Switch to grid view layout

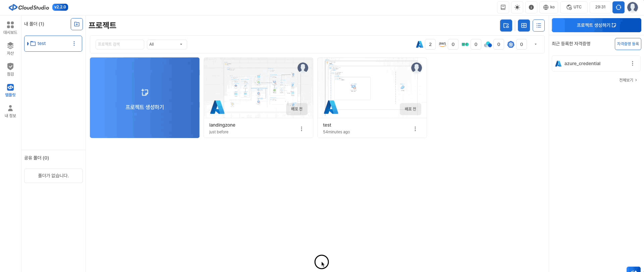click(x=524, y=26)
